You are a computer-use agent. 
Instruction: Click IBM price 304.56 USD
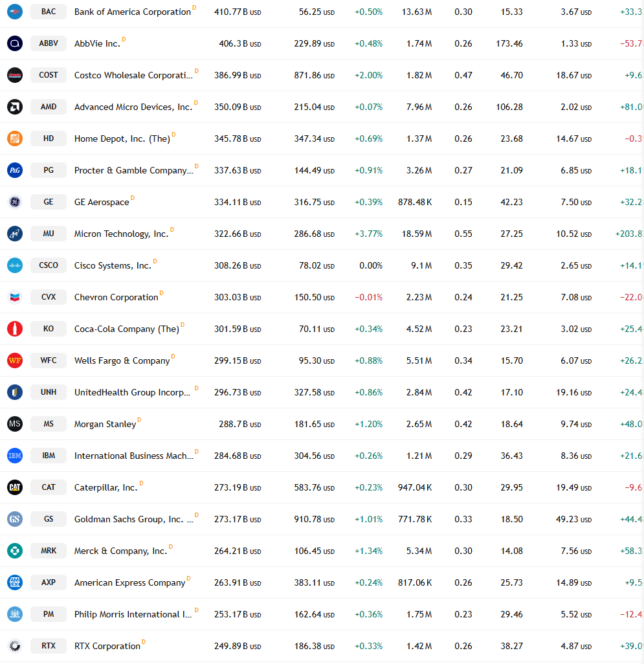tap(314, 456)
